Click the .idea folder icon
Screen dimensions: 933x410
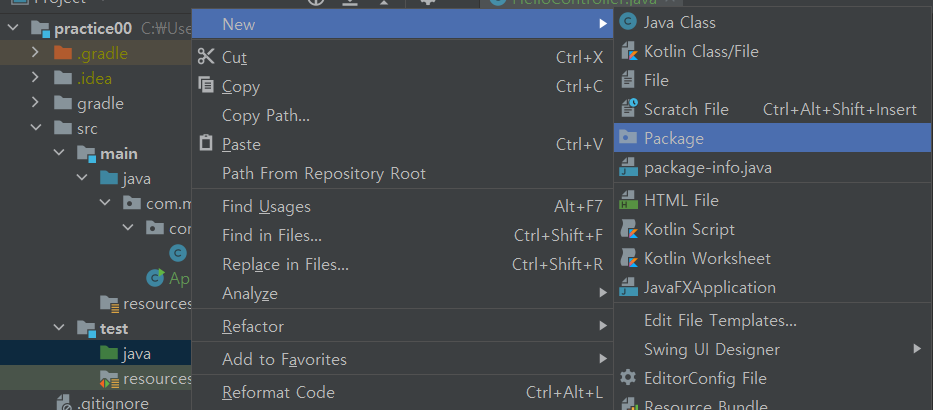[62, 79]
